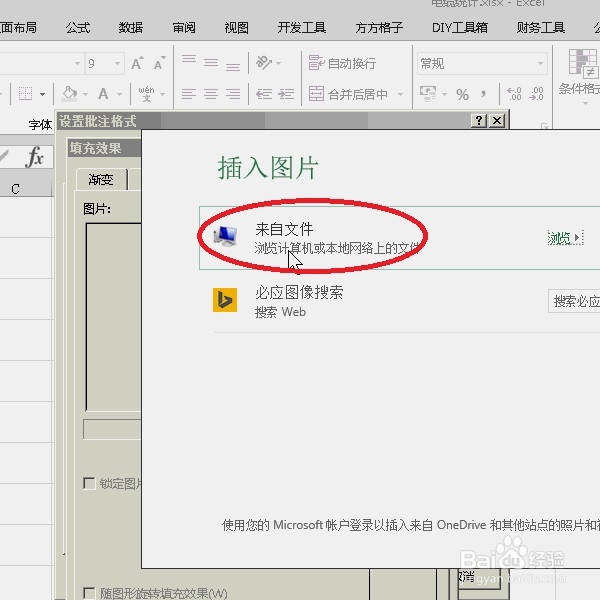Viewport: 600px width, 600px height.
Task: Increase font size with the larger A icon
Action: click(137, 63)
